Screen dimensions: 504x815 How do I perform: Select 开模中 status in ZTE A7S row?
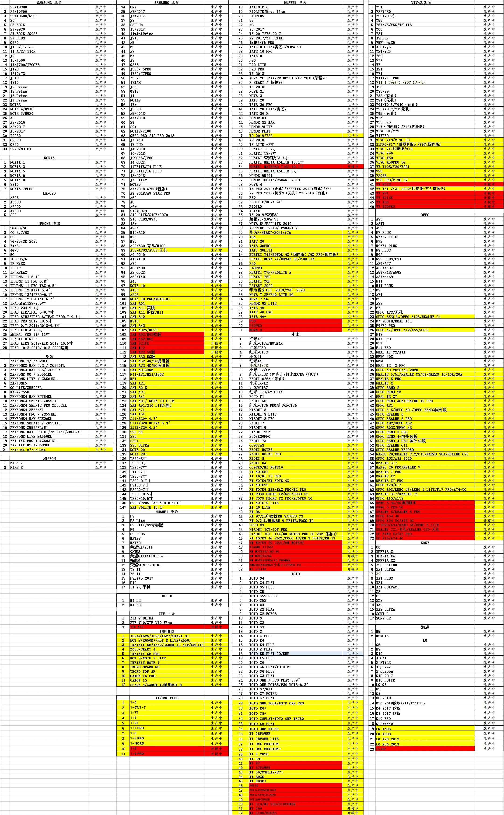coord(216,627)
